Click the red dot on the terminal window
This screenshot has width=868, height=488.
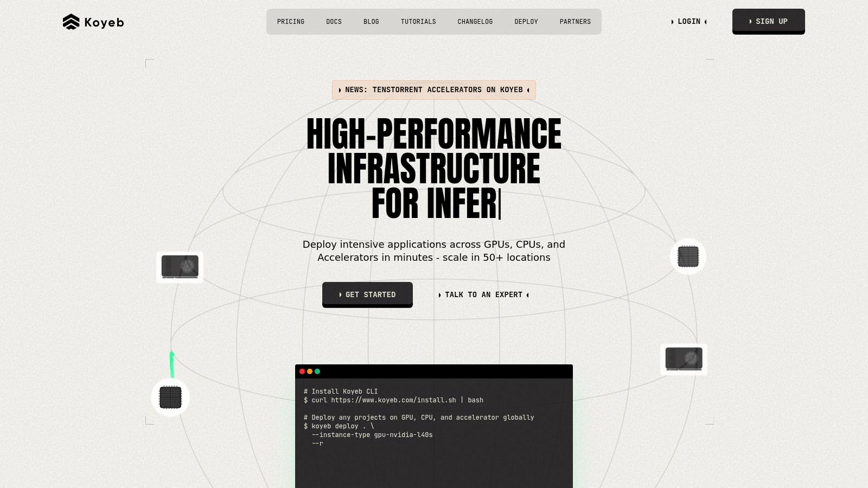point(302,371)
